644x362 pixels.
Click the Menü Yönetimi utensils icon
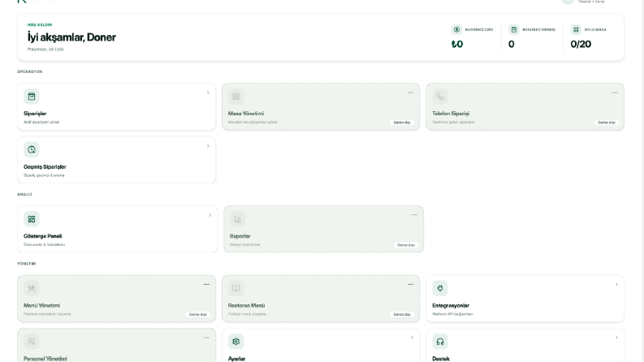pos(31,288)
